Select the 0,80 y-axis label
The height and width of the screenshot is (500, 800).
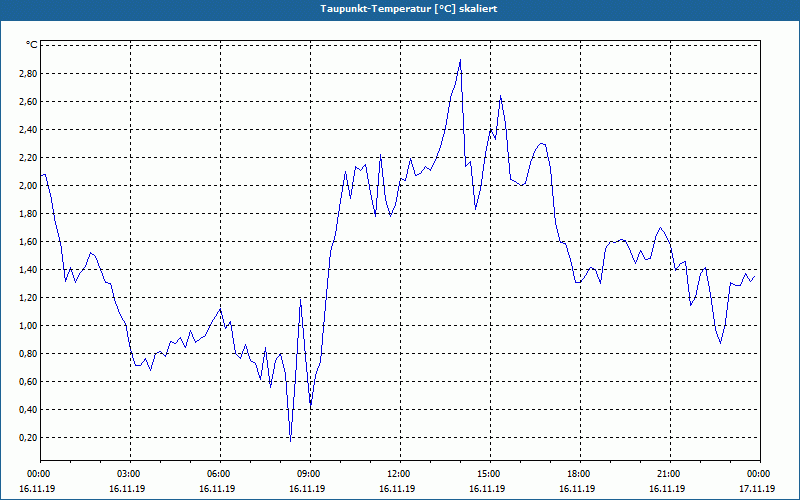click(29, 354)
